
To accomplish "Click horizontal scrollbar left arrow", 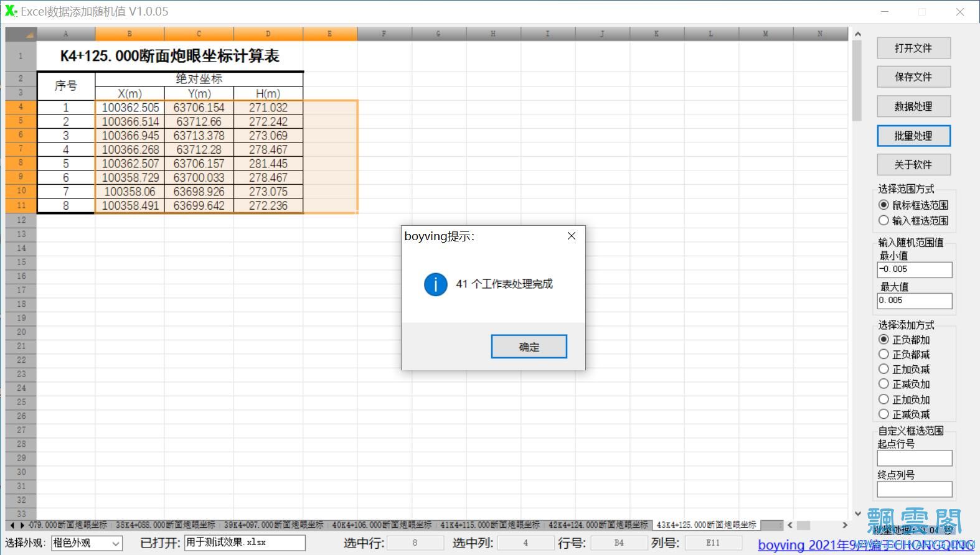I will tap(790, 525).
